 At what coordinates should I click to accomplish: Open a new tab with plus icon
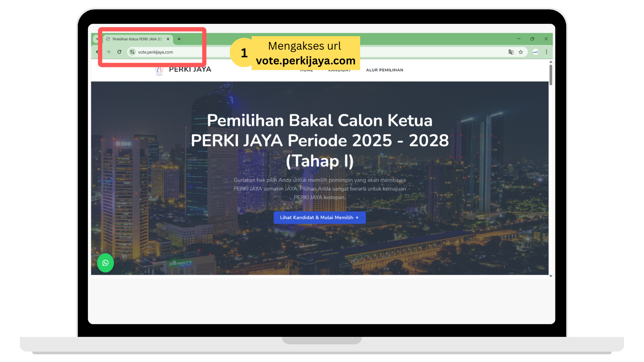coord(179,39)
